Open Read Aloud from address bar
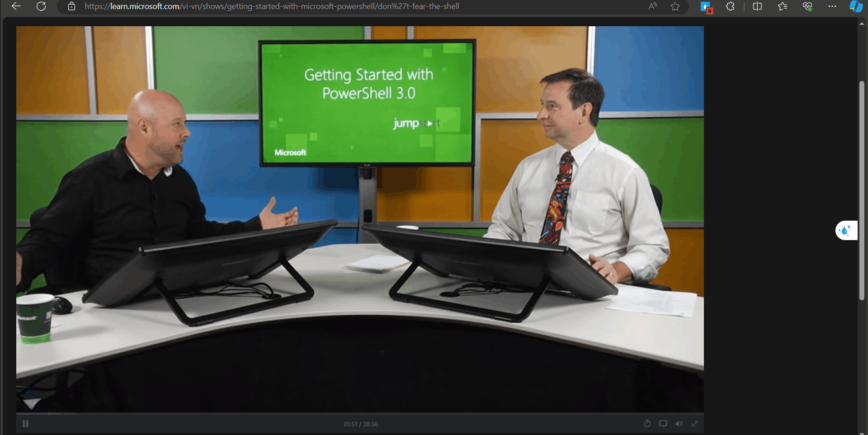 pos(652,6)
